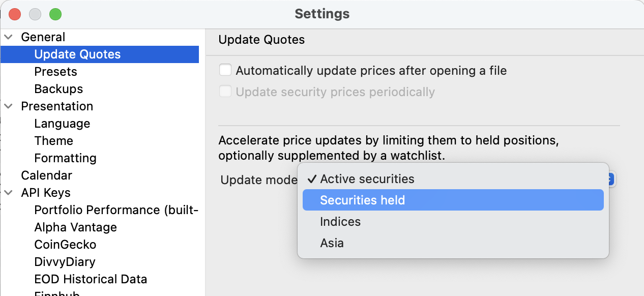The image size is (644, 296).
Task: Enable automatically update prices after opening file
Action: click(x=225, y=70)
